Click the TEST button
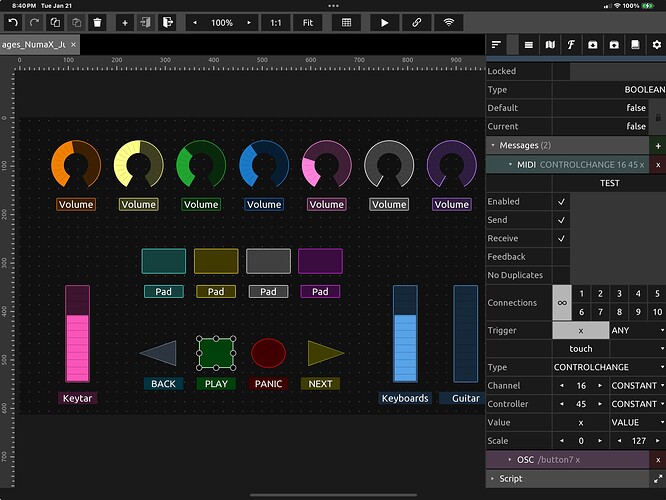The height and width of the screenshot is (500, 666). (609, 183)
